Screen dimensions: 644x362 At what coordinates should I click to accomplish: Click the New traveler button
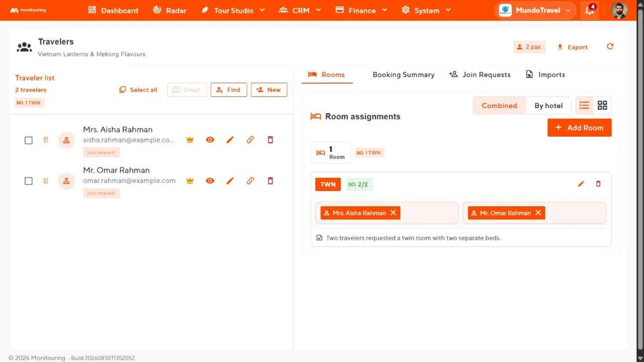[x=269, y=89]
